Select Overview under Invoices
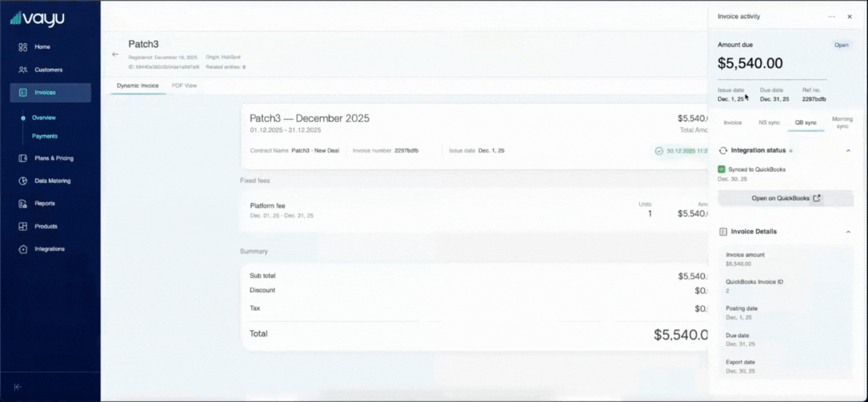The image size is (868, 402). coord(44,118)
